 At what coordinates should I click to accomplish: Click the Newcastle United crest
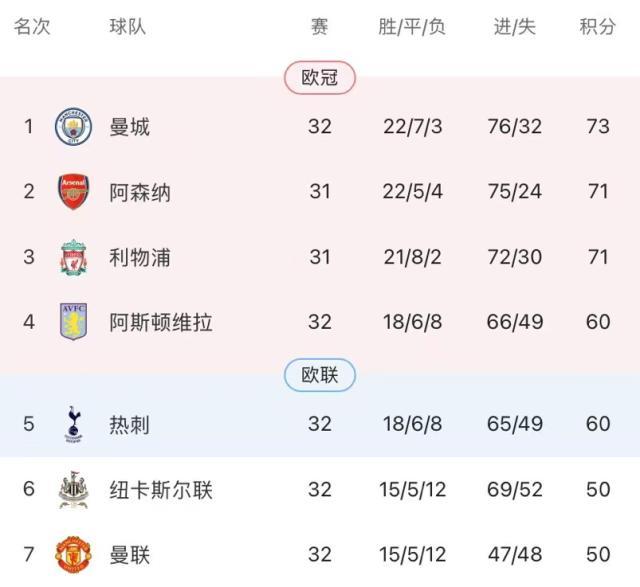coord(73,490)
